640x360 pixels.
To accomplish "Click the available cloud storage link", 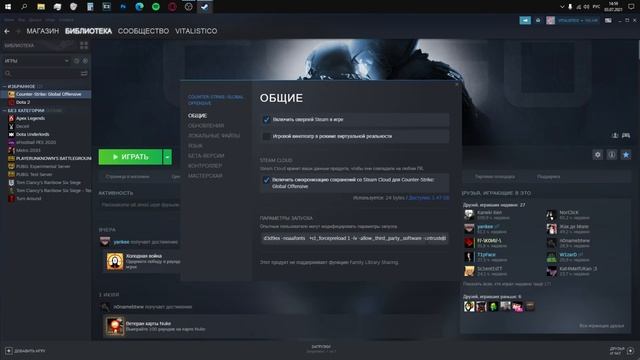I will [429, 198].
